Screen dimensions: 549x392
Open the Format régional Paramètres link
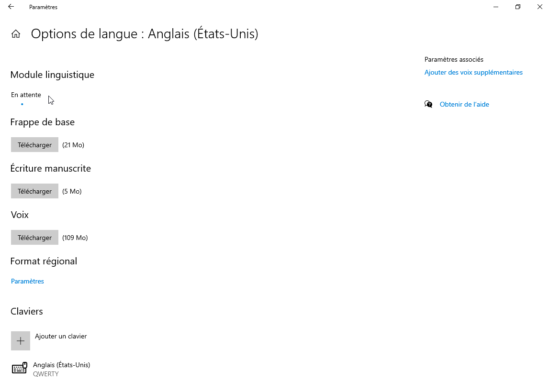coord(27,281)
